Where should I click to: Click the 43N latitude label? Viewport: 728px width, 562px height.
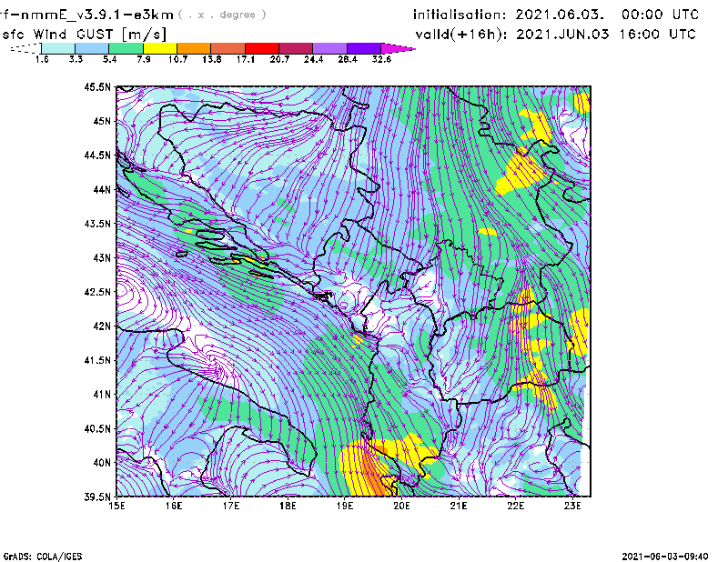click(x=102, y=257)
